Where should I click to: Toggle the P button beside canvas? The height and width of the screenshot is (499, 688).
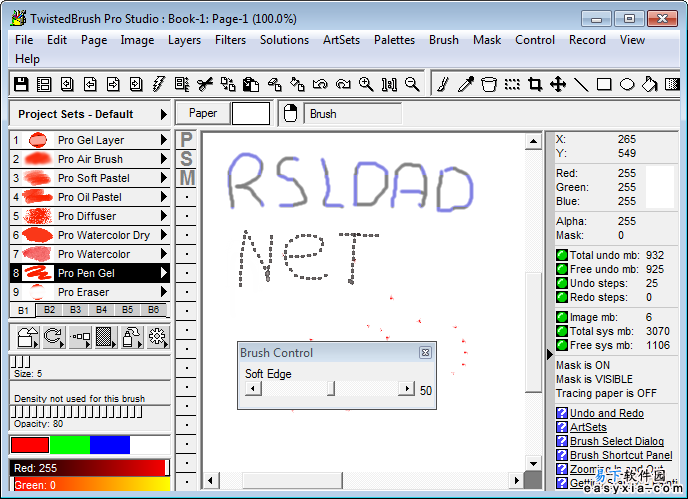click(x=186, y=140)
